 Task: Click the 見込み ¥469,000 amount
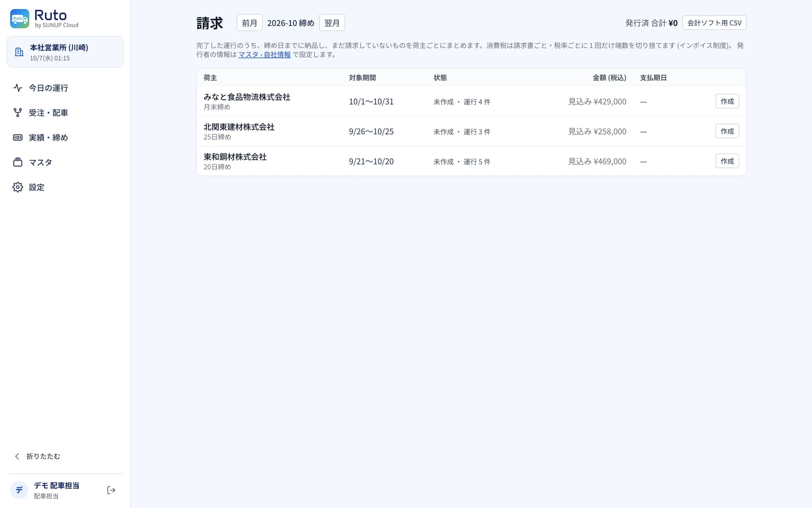point(597,161)
